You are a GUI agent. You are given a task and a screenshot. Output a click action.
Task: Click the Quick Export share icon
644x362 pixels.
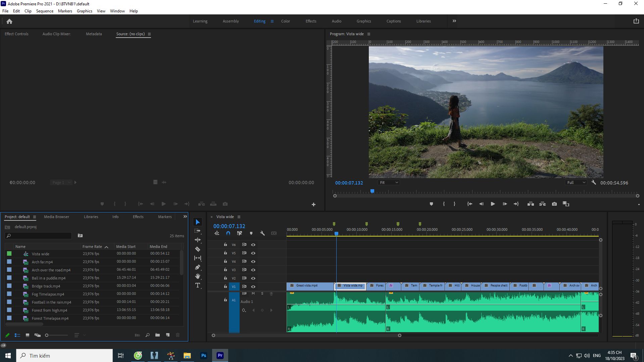(x=636, y=21)
